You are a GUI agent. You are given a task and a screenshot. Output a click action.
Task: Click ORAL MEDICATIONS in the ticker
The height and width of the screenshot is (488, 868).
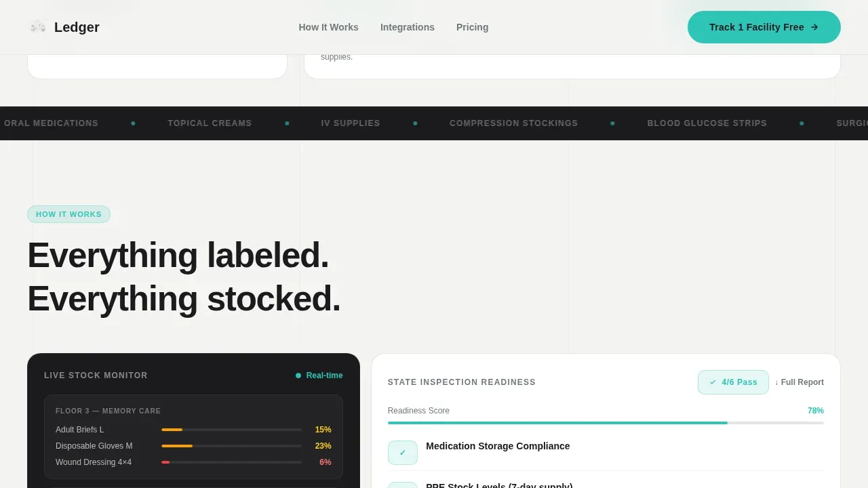point(51,123)
